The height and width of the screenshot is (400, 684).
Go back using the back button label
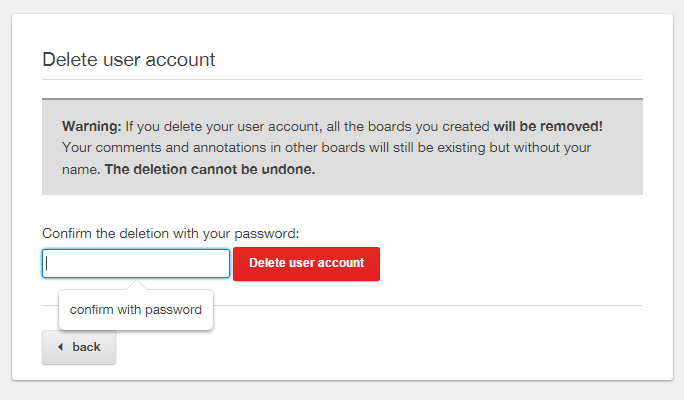86,347
